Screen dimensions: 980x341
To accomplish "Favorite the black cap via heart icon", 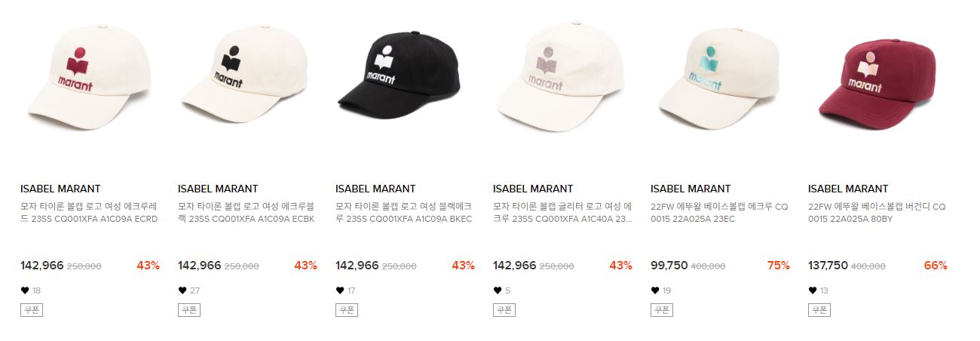I will click(339, 290).
